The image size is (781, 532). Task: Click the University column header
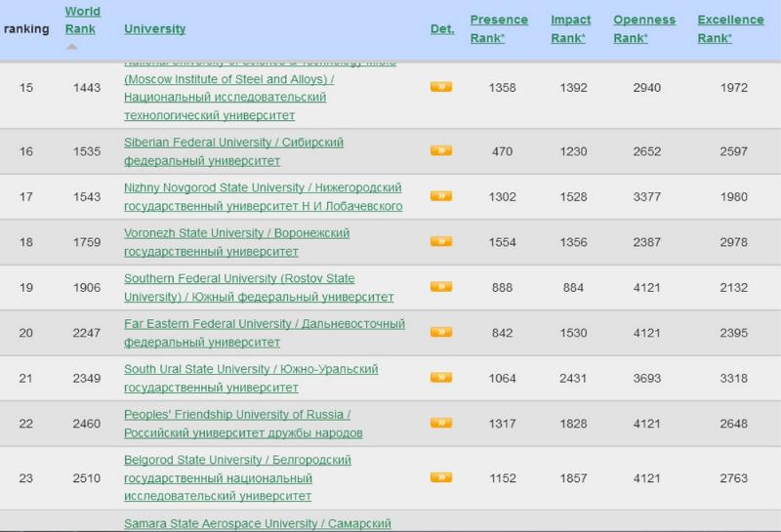tap(154, 29)
